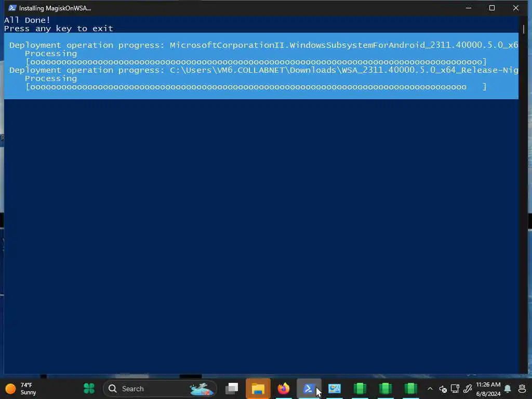The height and width of the screenshot is (399, 532).
Task: Click the second 'Processing' status text
Action: (51, 79)
